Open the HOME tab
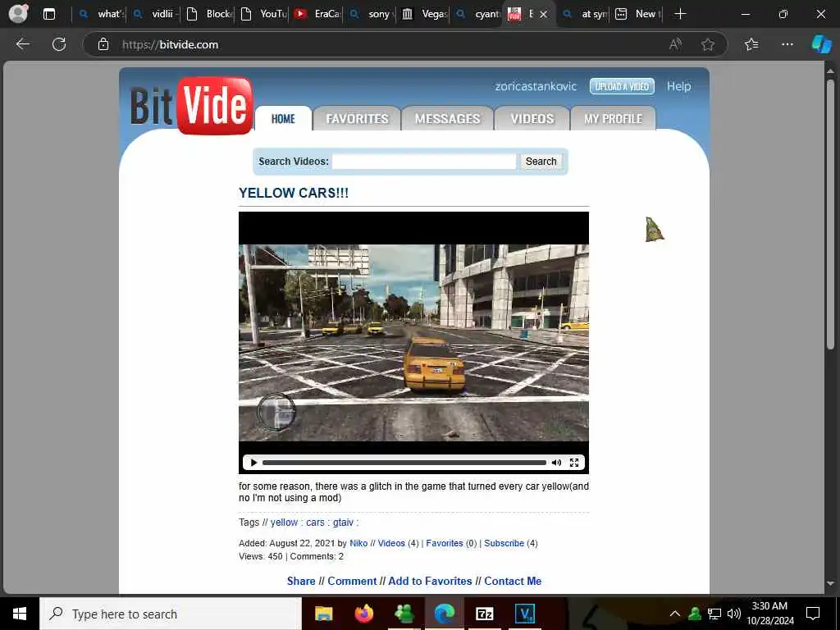 tap(283, 118)
